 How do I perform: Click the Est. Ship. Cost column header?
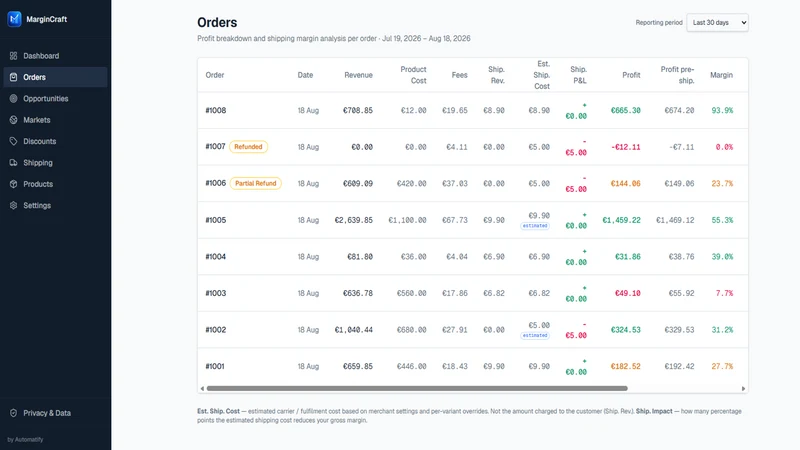coord(541,75)
